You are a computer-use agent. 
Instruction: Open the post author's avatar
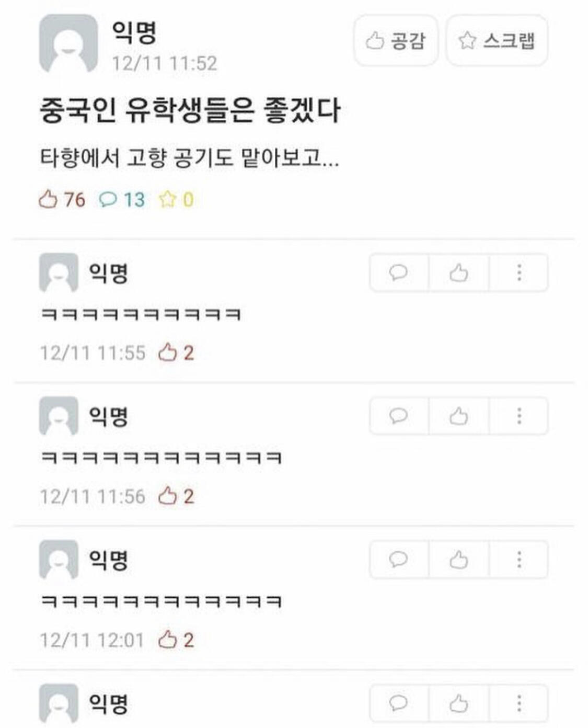point(68,43)
